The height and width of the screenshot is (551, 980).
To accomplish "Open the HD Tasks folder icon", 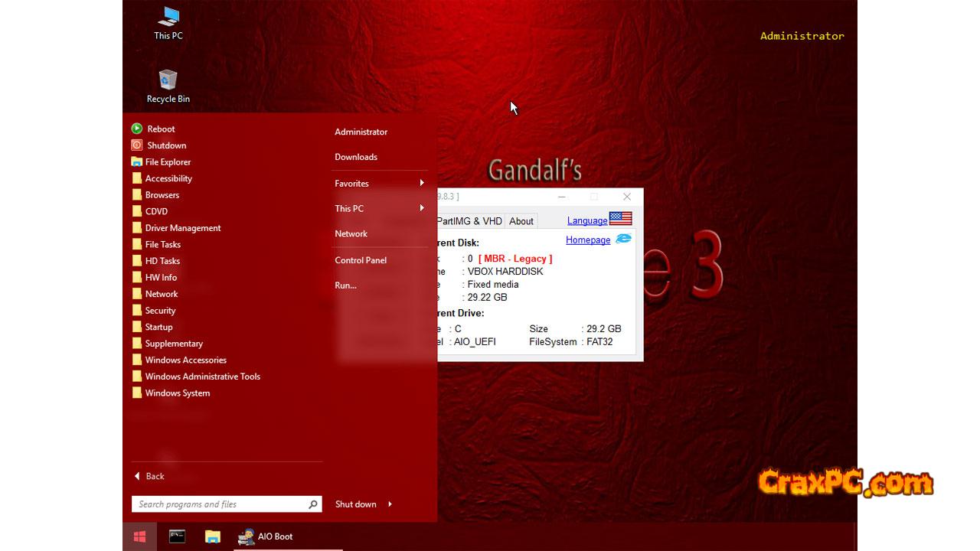I will click(136, 261).
